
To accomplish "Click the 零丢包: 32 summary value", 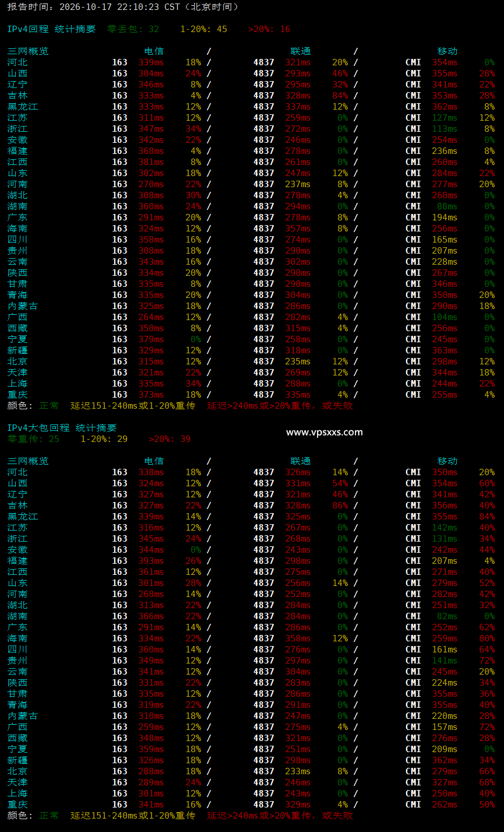I will pyautogui.click(x=133, y=29).
